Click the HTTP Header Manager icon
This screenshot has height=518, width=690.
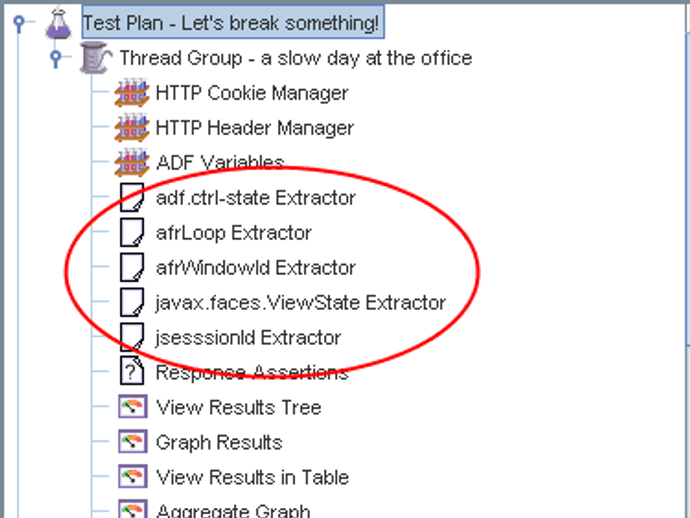click(x=132, y=128)
